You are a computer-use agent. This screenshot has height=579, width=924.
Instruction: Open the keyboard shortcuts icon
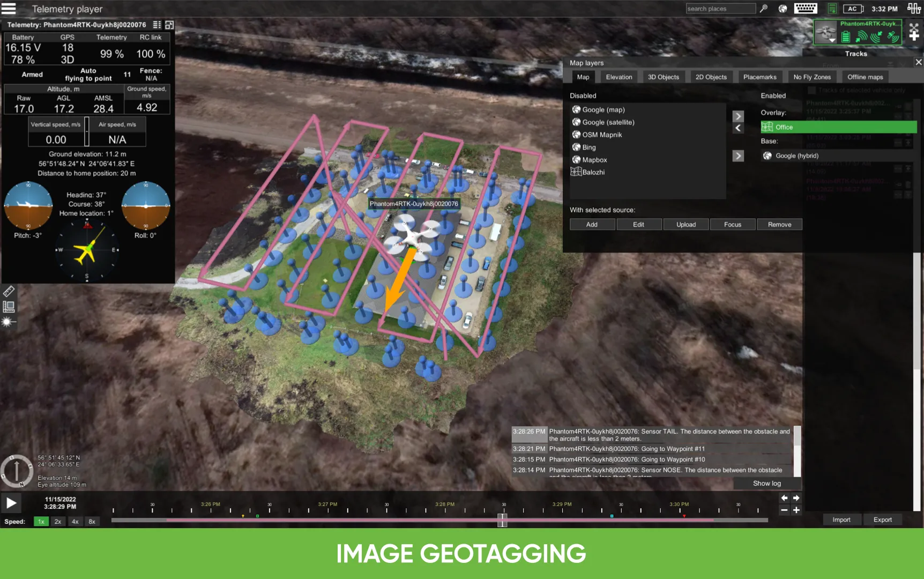coord(805,9)
